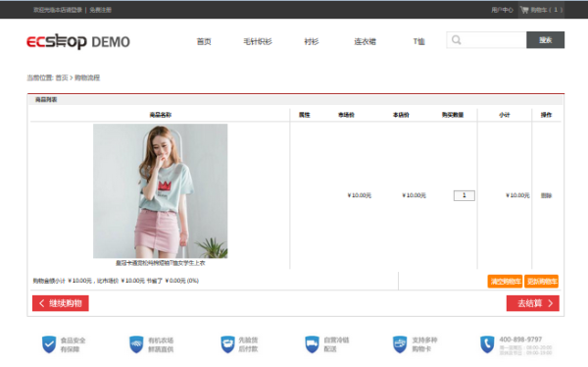
Task: Click the 更新购物车 orange button
Action: [542, 282]
